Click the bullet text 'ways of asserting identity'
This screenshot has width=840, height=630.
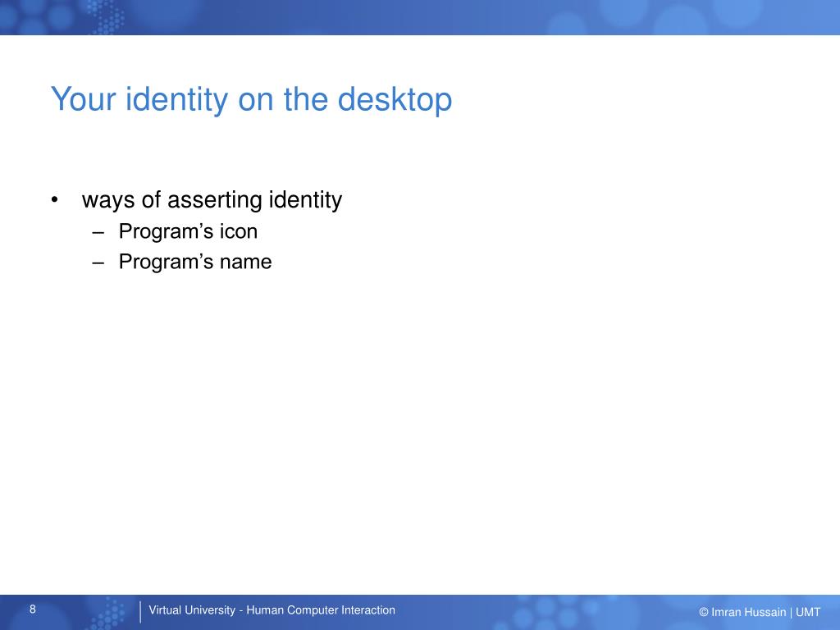(212, 200)
